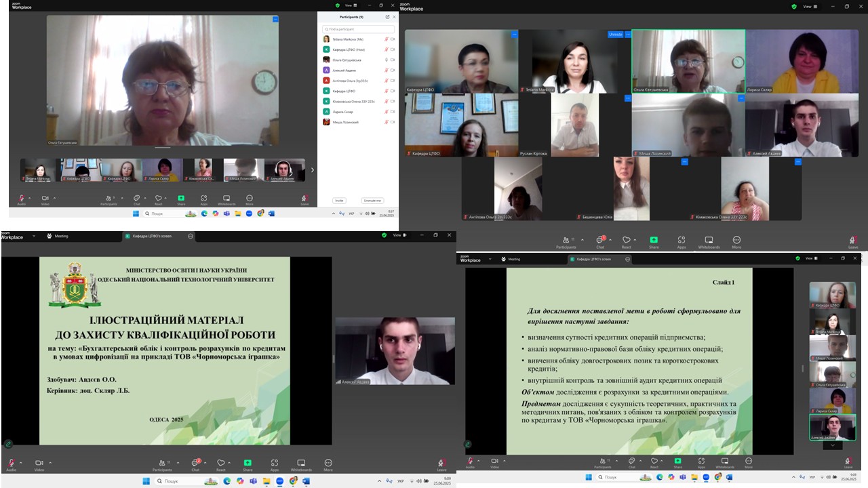This screenshot has height=488, width=868.
Task: Click Leave in the gallery view Zoom window
Action: coord(853,241)
